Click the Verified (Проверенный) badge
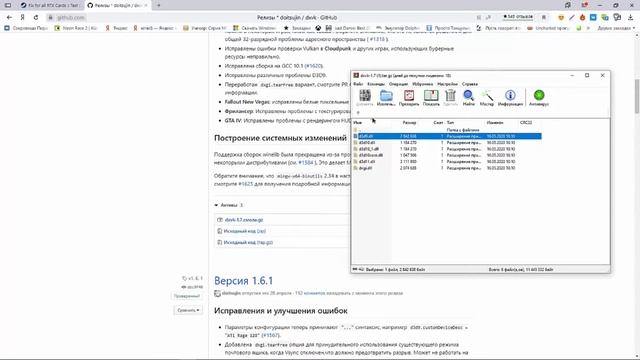This screenshot has height=360, width=640. tap(187, 296)
